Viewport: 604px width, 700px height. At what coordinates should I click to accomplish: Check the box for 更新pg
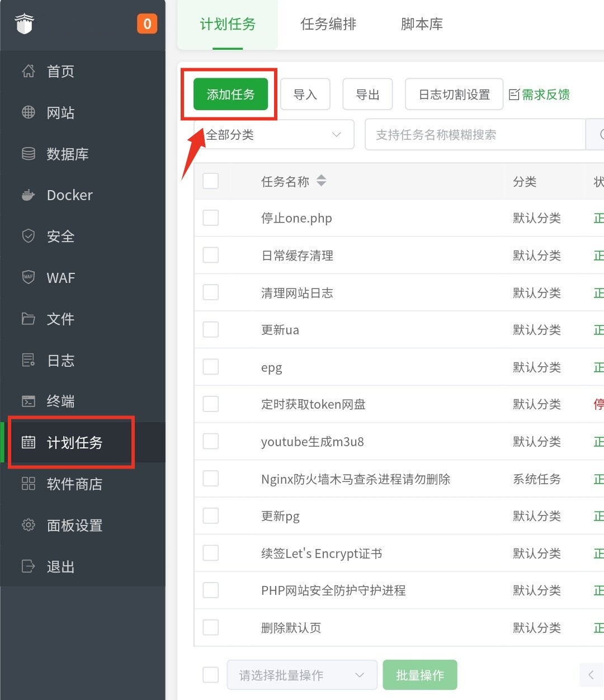[211, 515]
